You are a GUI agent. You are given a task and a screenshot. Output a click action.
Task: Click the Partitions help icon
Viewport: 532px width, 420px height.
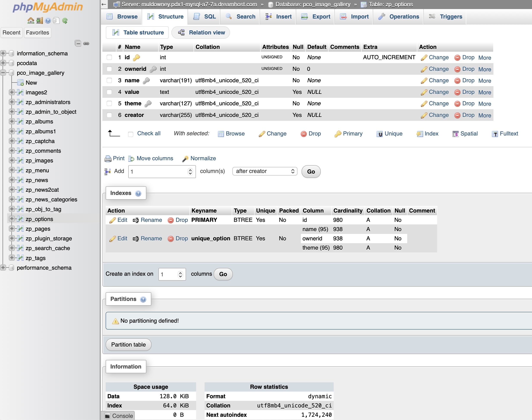(143, 299)
